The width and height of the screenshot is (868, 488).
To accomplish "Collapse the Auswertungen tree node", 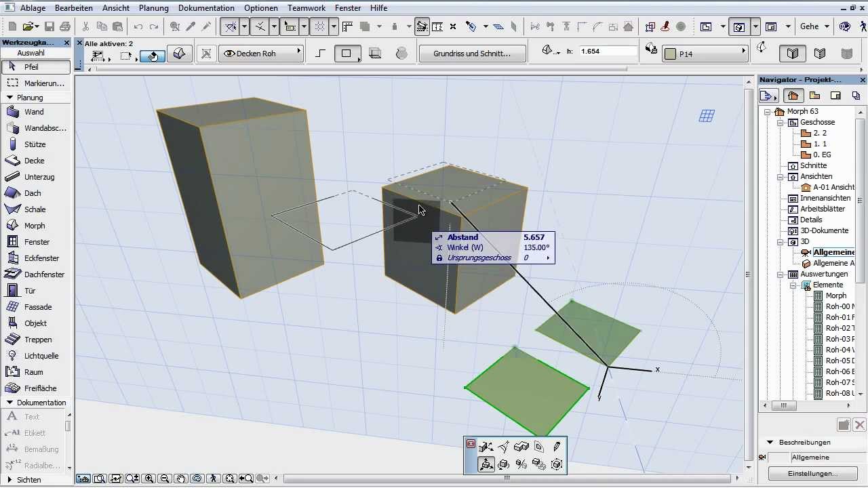I will pos(781,274).
